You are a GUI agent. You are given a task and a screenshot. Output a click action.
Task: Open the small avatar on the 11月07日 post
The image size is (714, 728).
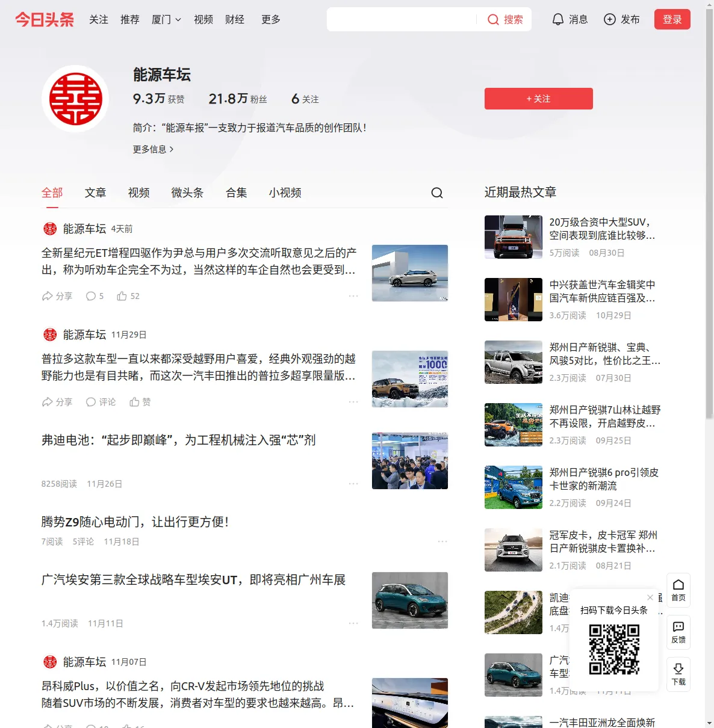click(50, 662)
